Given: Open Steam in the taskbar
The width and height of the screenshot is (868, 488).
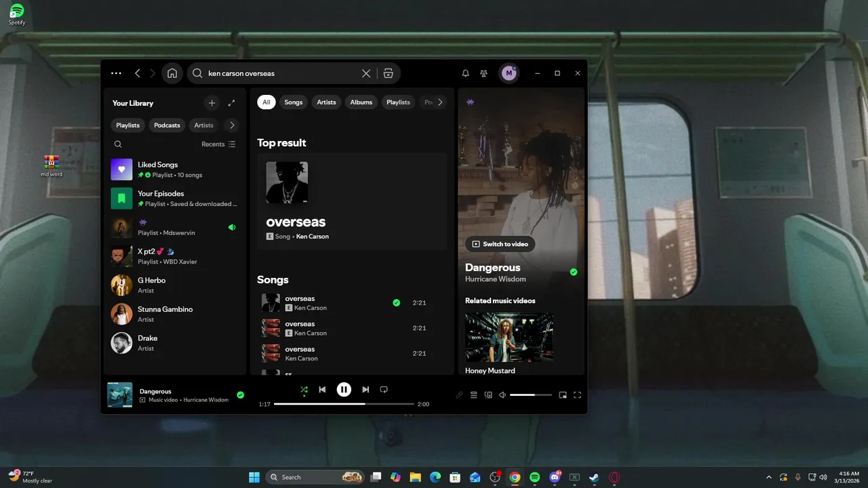Looking at the screenshot, I should click(x=594, y=477).
